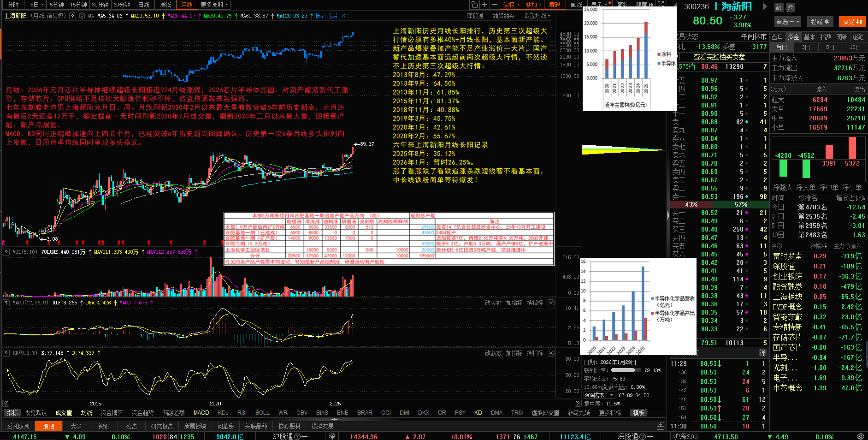The width and height of the screenshot is (868, 440).
Task: Toggle the 资金博弈 indicator
Action: [x=112, y=413]
